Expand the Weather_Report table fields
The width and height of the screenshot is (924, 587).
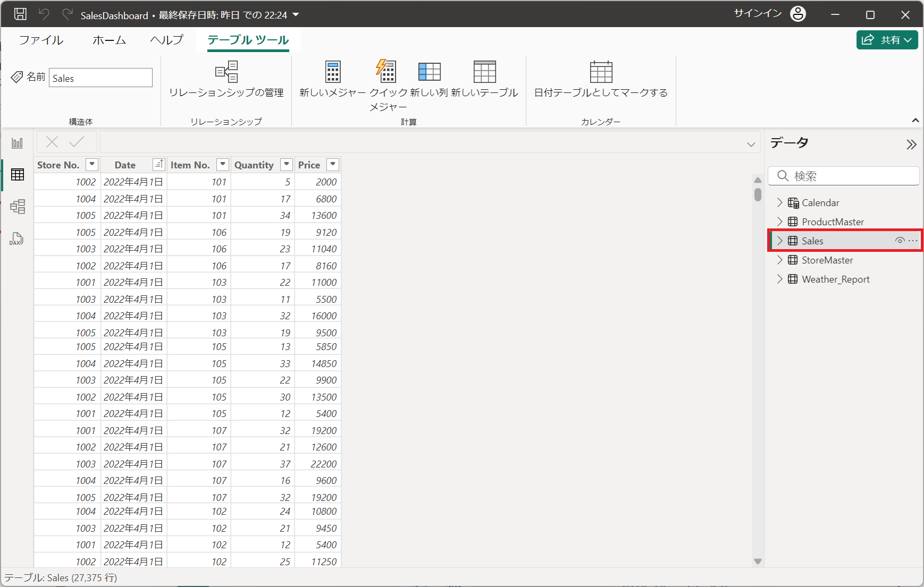pos(779,279)
